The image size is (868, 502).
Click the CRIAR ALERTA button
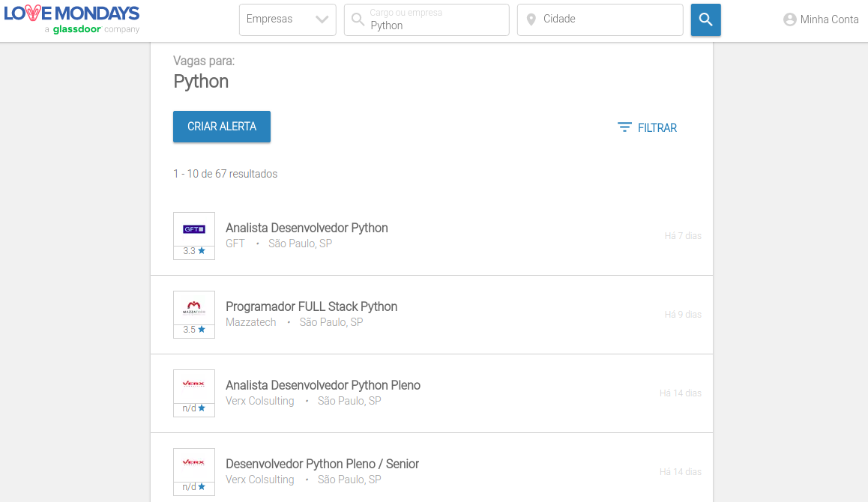pos(221,127)
